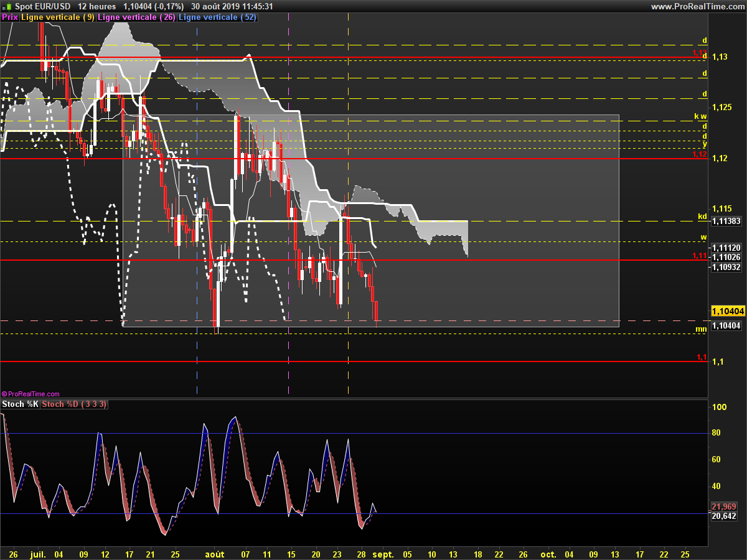Select the Stoch %D (3 3 3) label
This screenshot has width=747, height=560.
pyautogui.click(x=75, y=404)
